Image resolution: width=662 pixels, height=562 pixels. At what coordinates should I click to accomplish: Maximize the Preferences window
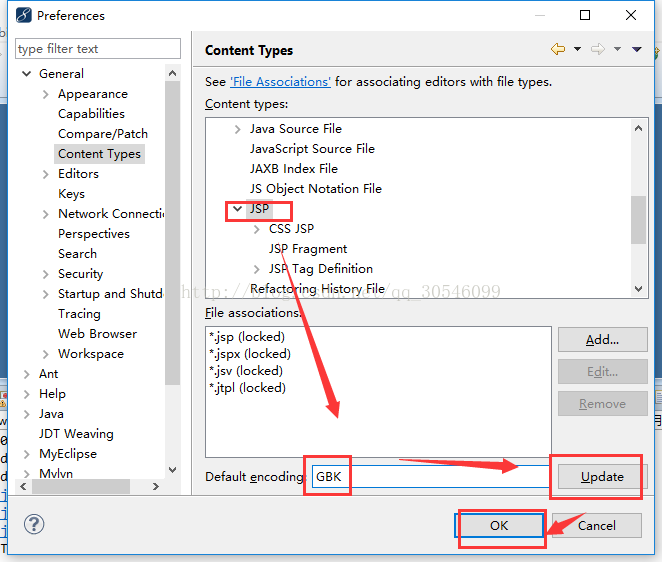click(585, 15)
